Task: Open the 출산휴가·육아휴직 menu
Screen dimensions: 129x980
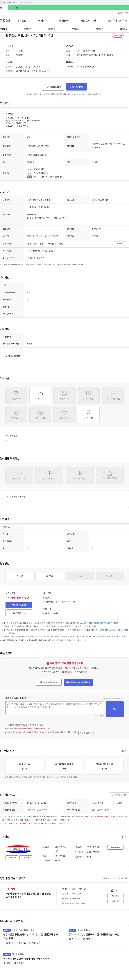Action: pyautogui.click(x=118, y=21)
